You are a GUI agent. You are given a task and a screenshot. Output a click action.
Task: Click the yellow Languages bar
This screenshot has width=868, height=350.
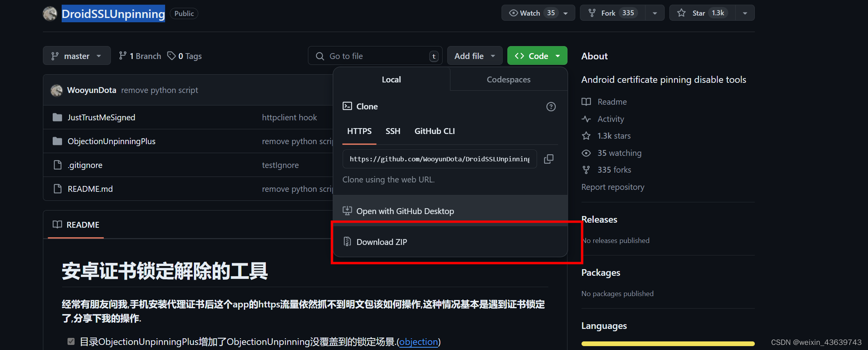tap(668, 343)
